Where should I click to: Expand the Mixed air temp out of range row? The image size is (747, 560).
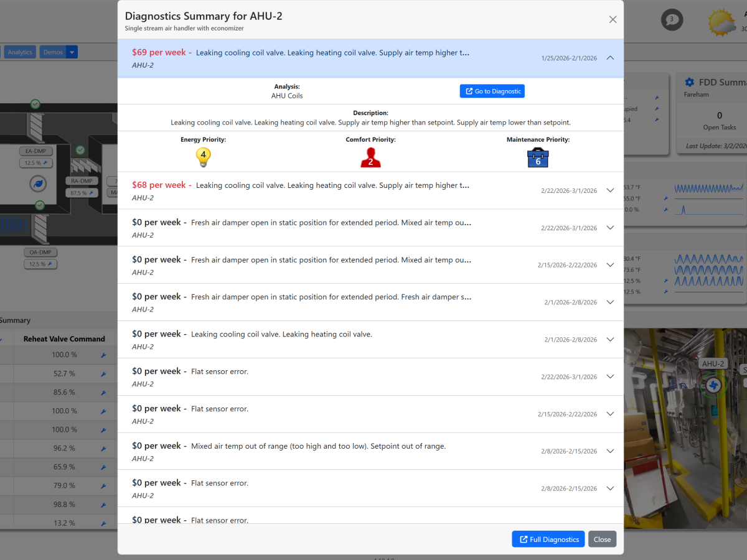click(x=610, y=451)
